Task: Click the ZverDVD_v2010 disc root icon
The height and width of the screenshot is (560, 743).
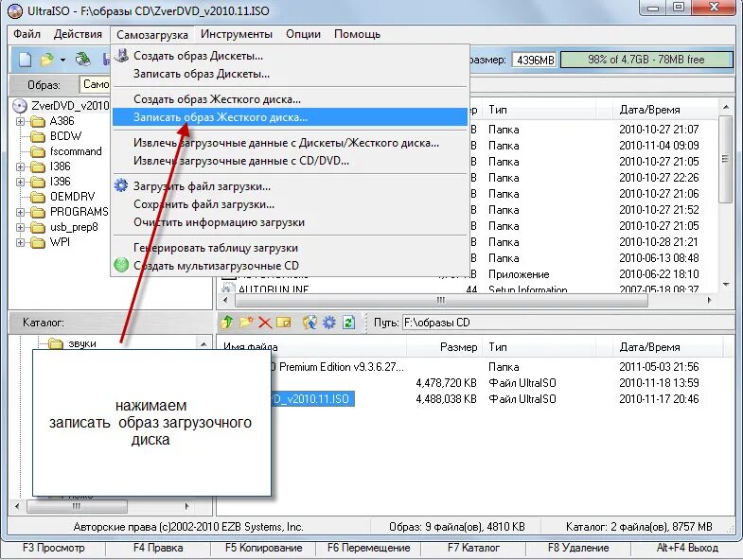Action: click(x=20, y=106)
